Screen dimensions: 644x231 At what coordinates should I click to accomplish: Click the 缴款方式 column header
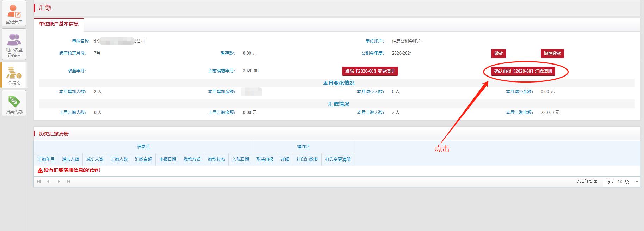(x=192, y=159)
